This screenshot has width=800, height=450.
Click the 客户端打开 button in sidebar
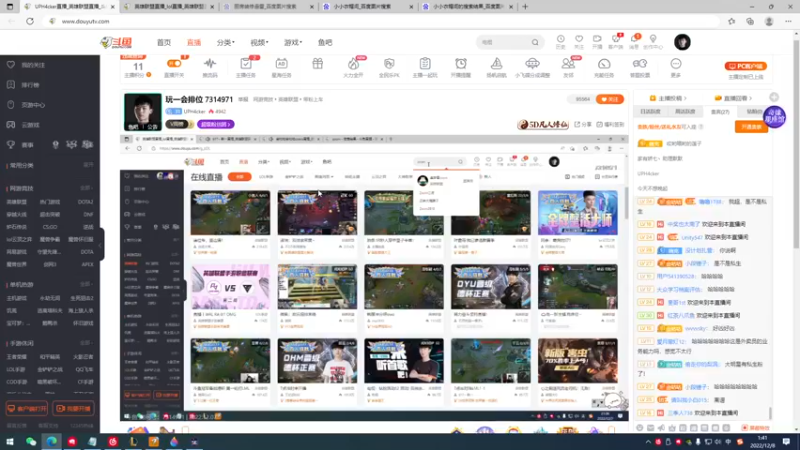click(x=27, y=409)
